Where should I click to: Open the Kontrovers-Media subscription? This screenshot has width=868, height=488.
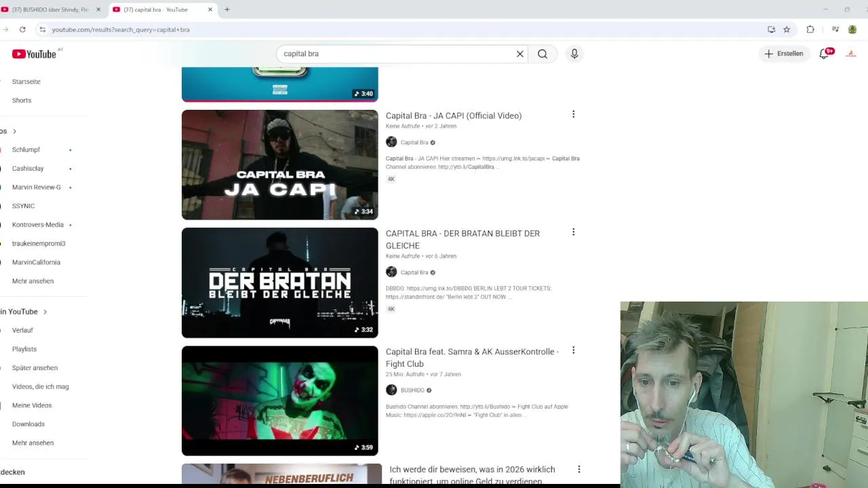[x=38, y=224]
